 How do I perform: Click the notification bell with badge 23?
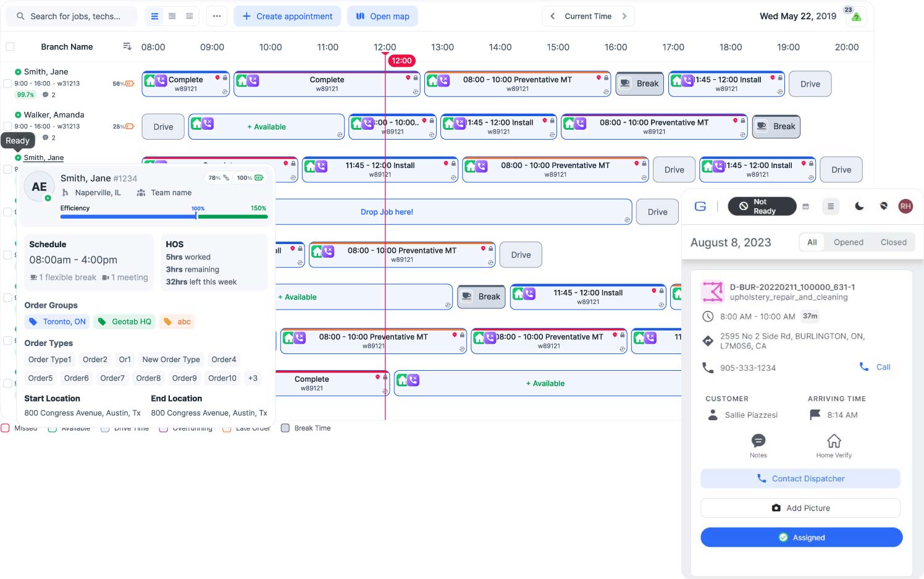tap(855, 16)
